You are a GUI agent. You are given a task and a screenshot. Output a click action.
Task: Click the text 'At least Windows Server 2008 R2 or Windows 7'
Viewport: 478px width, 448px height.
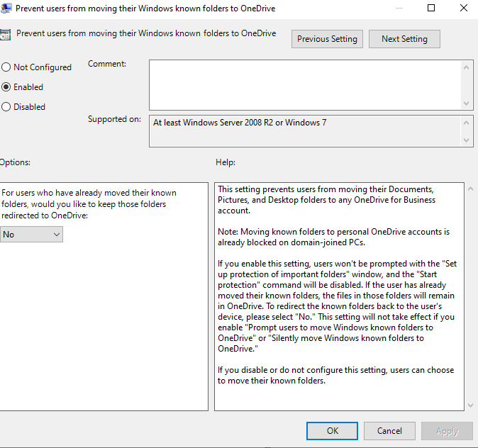point(240,123)
